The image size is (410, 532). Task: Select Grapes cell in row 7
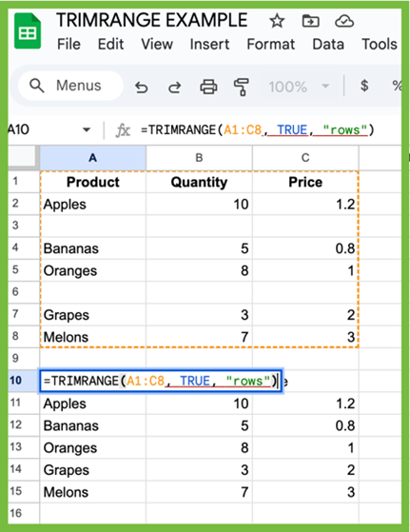[93, 315]
